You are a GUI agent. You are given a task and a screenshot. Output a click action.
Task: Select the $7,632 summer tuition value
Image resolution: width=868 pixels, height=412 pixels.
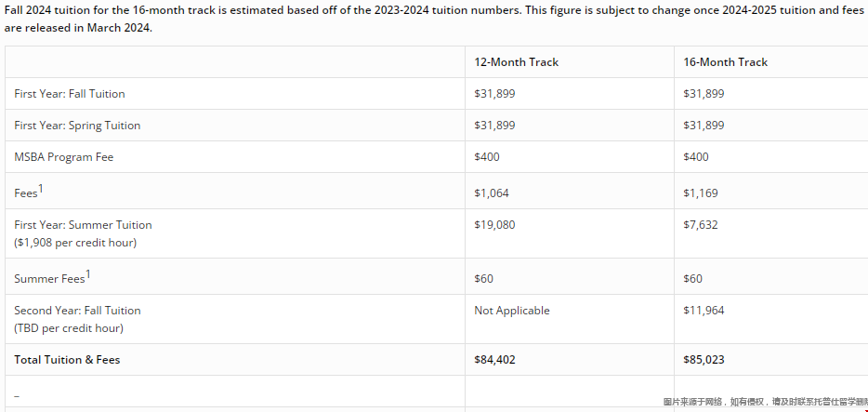[x=700, y=225]
